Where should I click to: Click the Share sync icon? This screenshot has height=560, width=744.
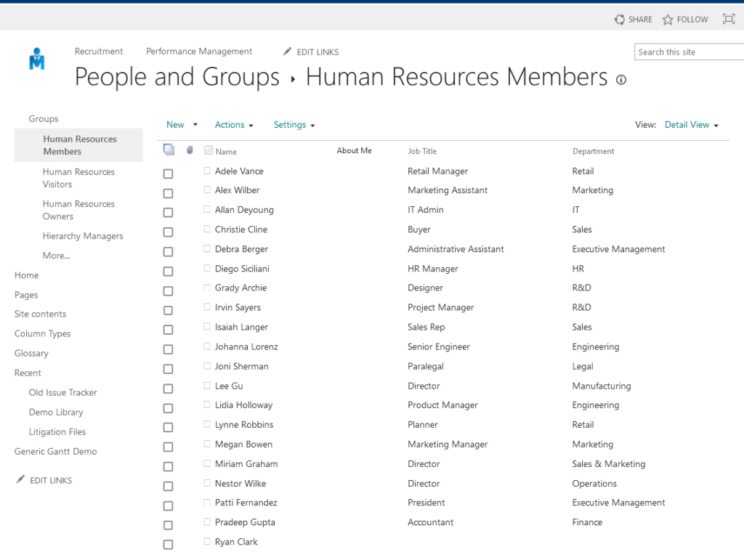[619, 20]
